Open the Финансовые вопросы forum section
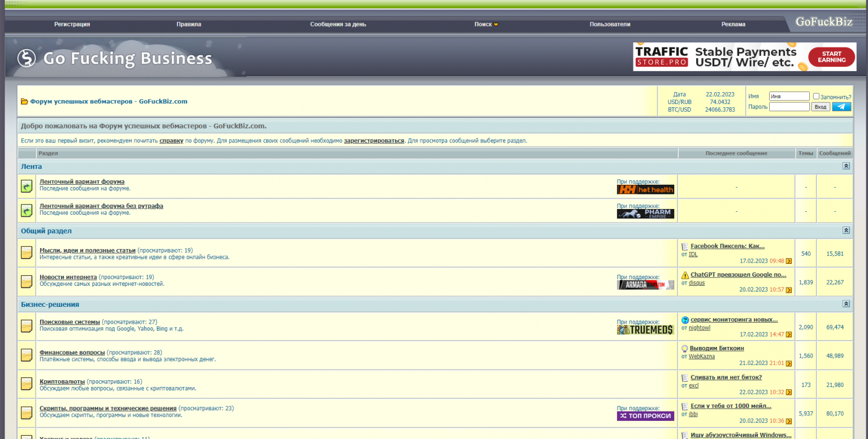868x439 pixels. pos(72,353)
